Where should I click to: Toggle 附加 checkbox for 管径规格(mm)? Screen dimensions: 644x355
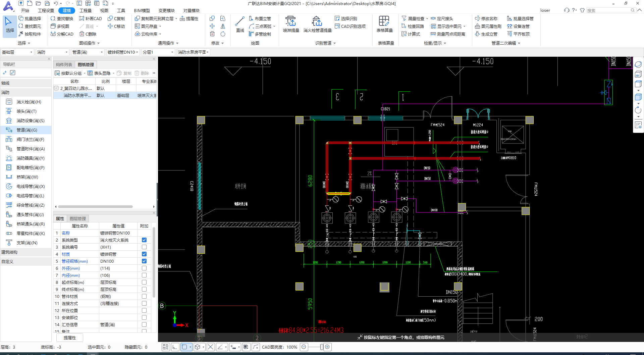coord(144,261)
